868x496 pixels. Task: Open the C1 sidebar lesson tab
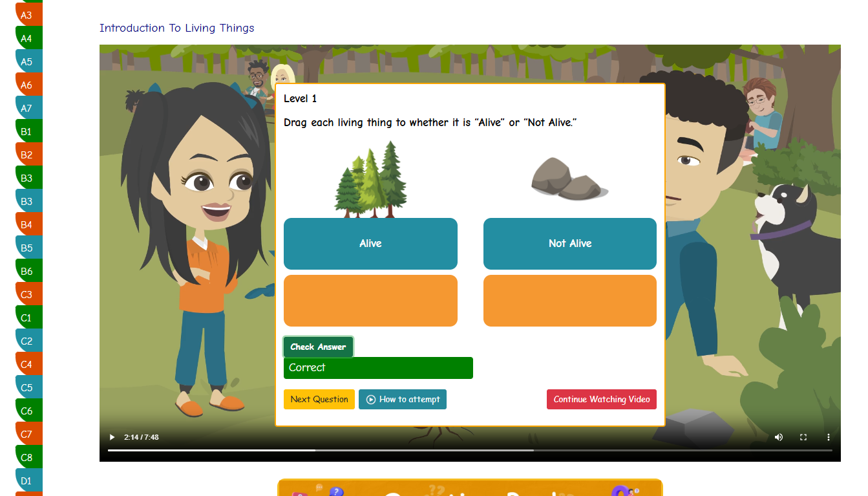click(x=26, y=318)
